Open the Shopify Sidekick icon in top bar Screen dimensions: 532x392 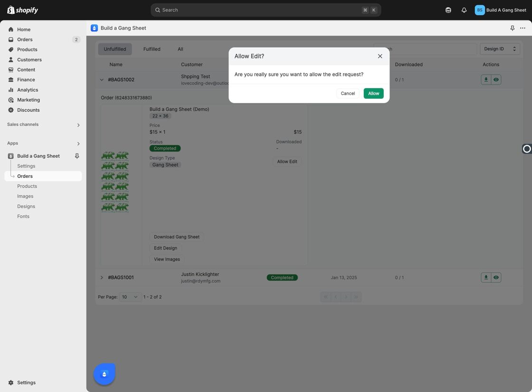448,10
